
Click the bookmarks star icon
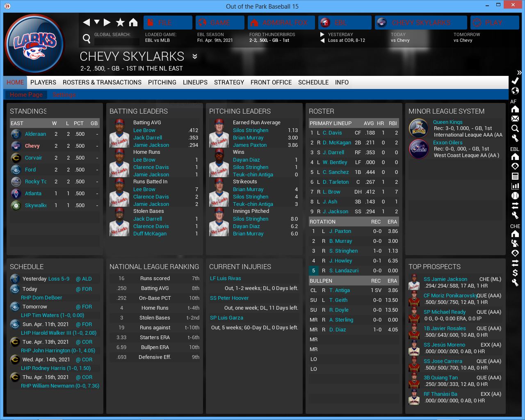click(x=120, y=23)
